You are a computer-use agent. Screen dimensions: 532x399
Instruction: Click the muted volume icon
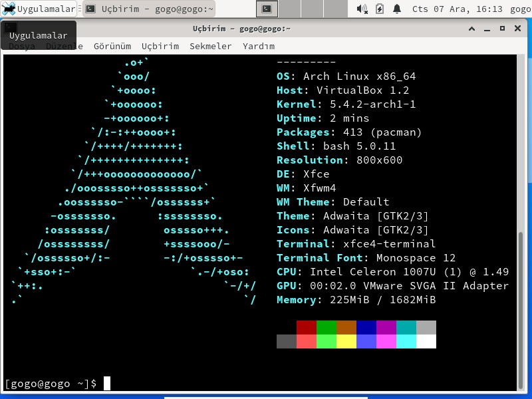point(362,9)
